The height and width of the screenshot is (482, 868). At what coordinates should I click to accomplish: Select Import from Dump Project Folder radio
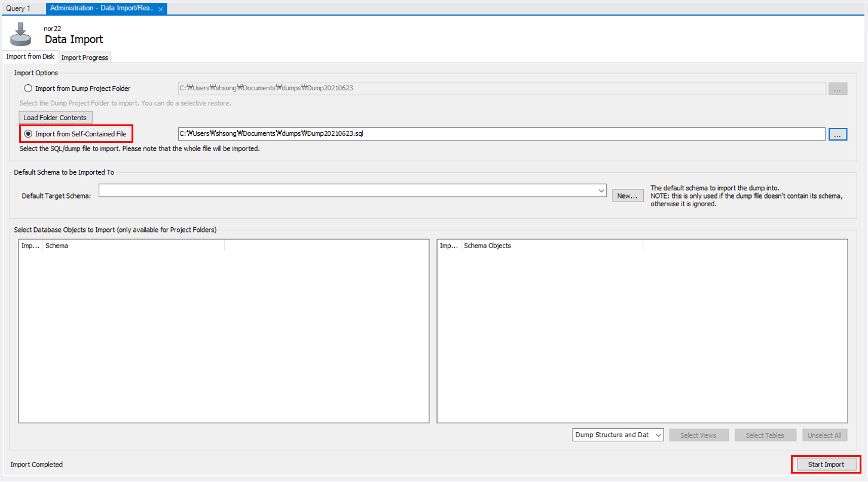click(x=28, y=89)
